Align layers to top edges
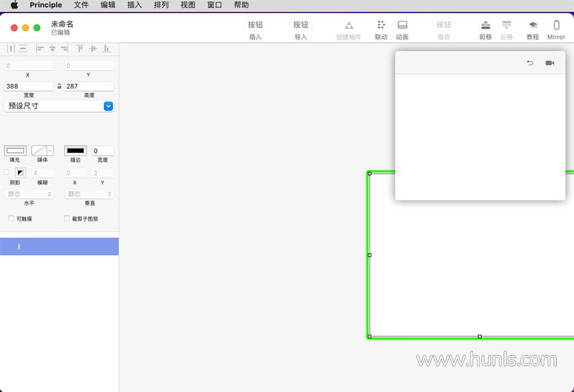The width and height of the screenshot is (574, 392). tap(80, 48)
